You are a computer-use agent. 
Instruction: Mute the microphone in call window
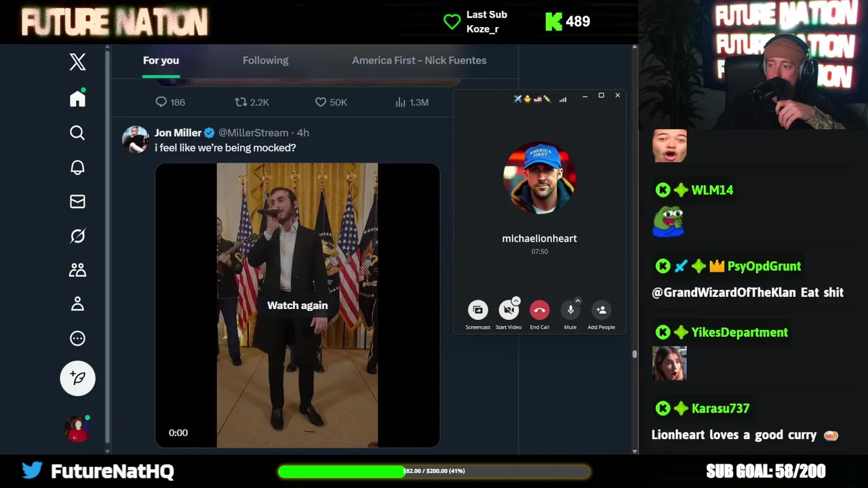[x=570, y=310]
